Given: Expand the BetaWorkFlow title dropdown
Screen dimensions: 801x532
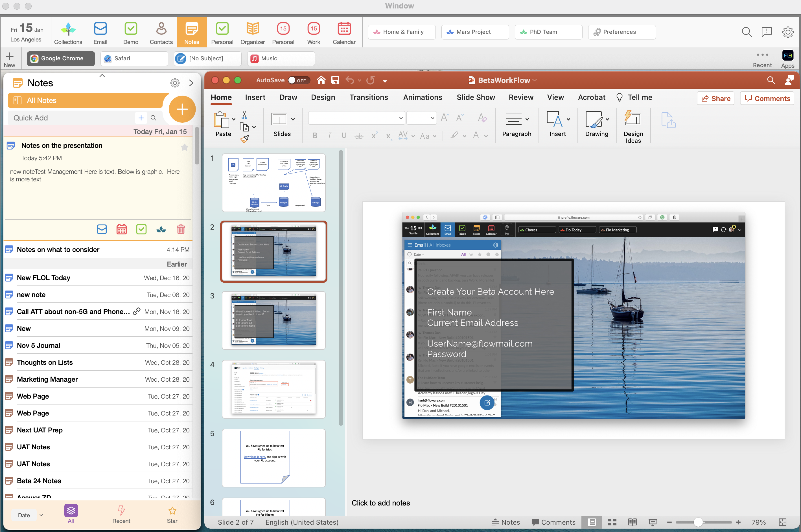Looking at the screenshot, I should tap(535, 80).
